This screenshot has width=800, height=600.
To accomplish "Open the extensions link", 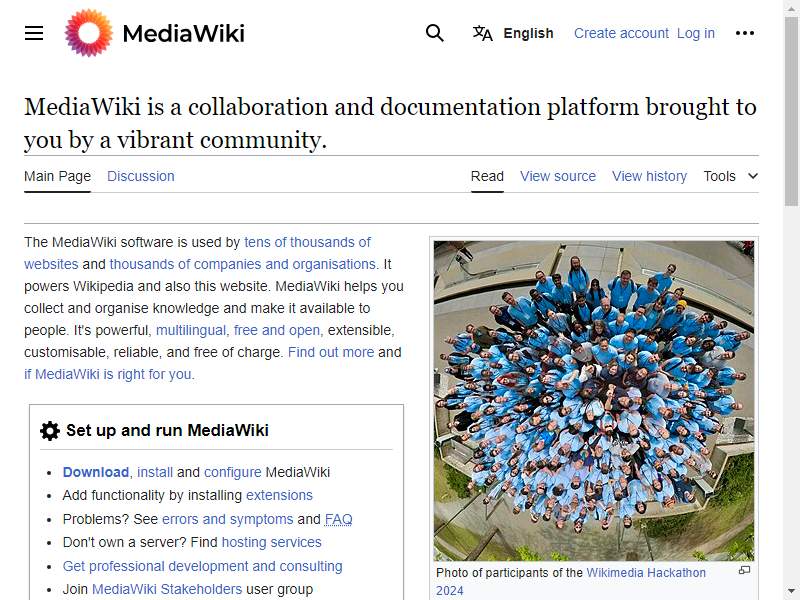I will [x=279, y=495].
